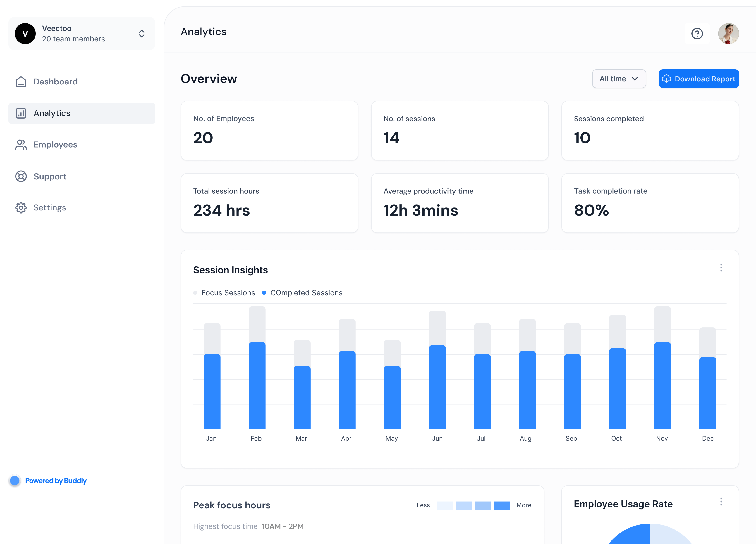Screen dimensions: 756x544
Task: Click the May blue completed bar
Action: click(x=392, y=397)
